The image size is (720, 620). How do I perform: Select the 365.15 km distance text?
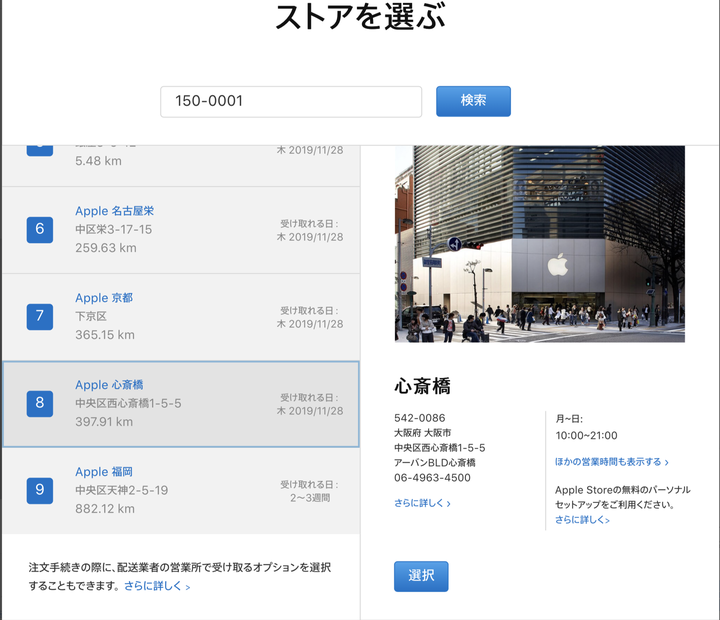tap(105, 334)
